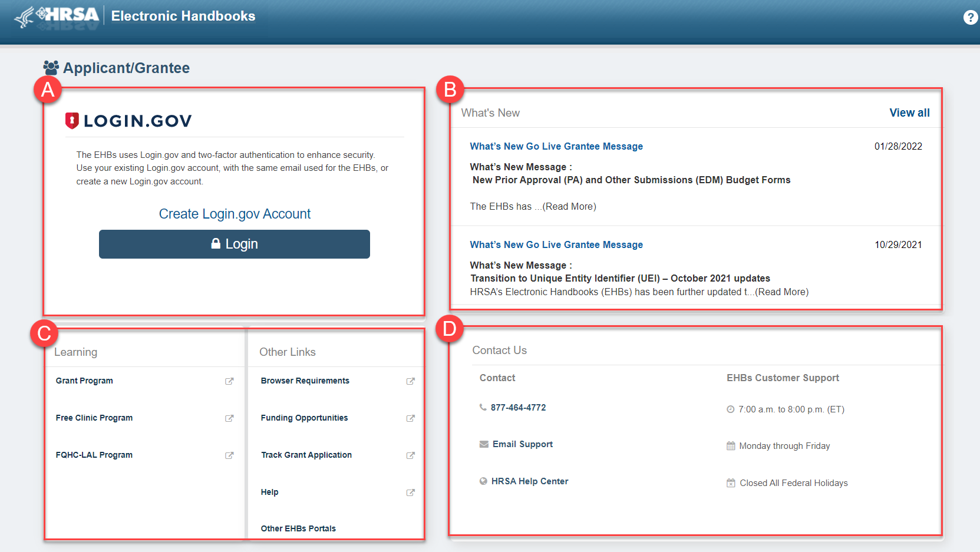This screenshot has height=552, width=980.
Task: Click the clock icon beside support hours
Action: pyautogui.click(x=731, y=409)
